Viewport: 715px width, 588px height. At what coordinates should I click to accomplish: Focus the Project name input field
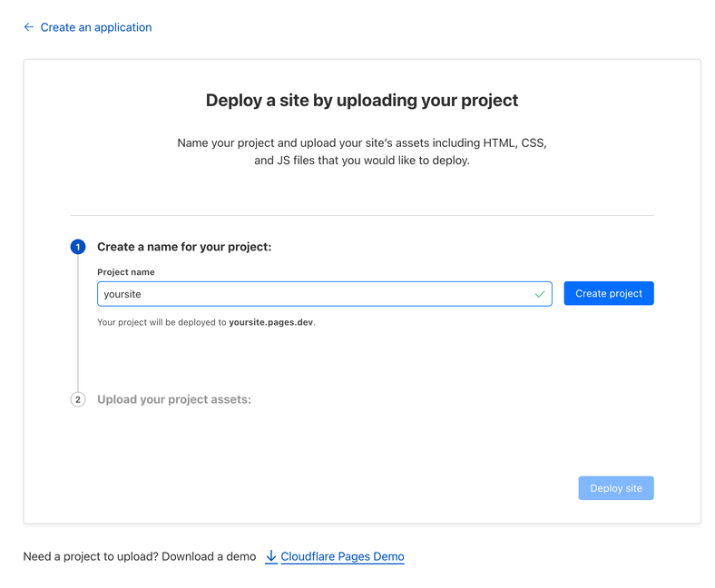(313, 294)
